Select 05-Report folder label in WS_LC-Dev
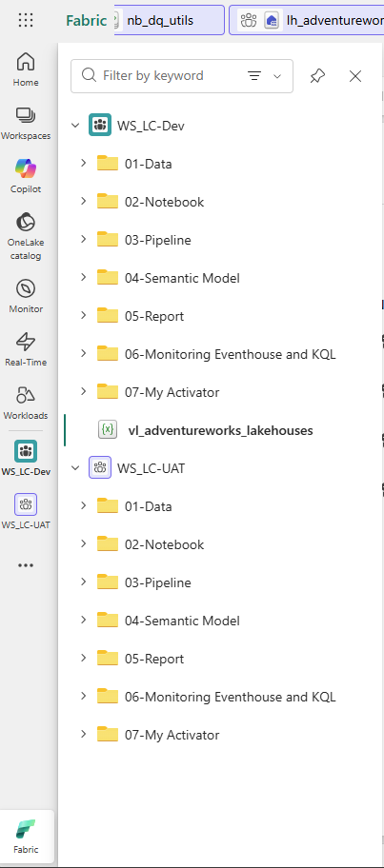384x868 pixels. point(154,316)
